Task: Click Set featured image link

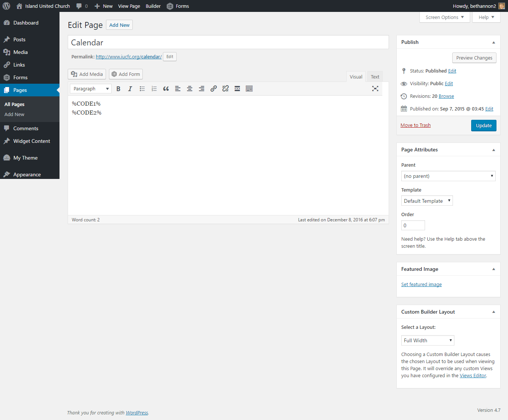Action: tap(421, 284)
